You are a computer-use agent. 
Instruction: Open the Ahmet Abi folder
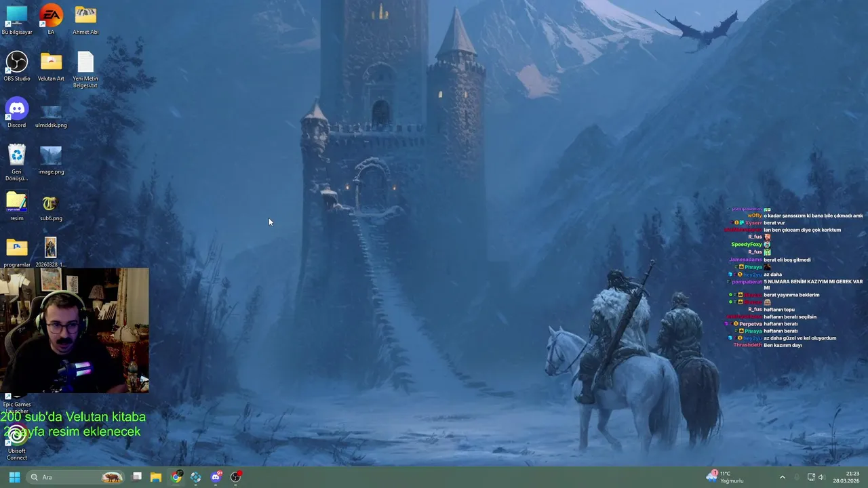tap(85, 20)
